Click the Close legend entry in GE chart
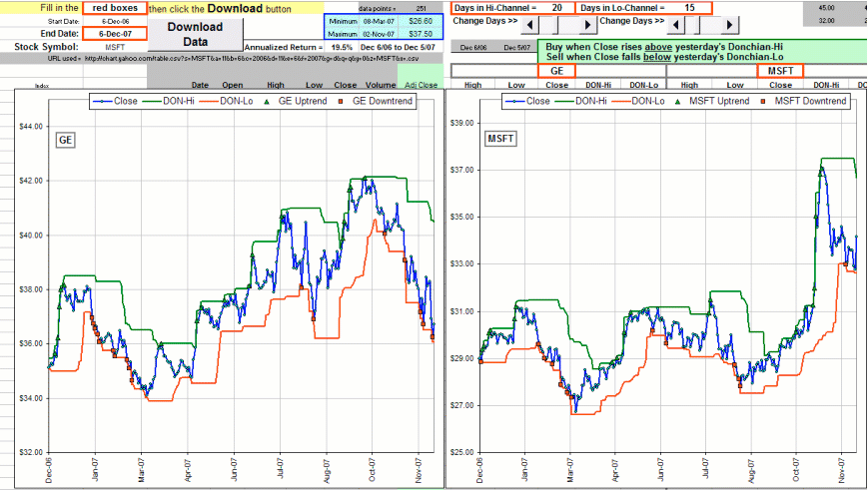The image size is (868, 490). click(x=115, y=101)
